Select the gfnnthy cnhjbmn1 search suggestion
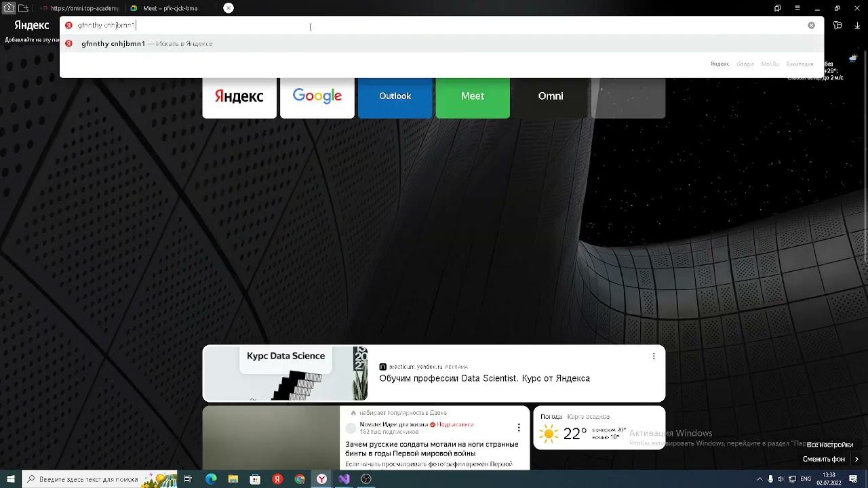868x488 pixels. pyautogui.click(x=441, y=43)
